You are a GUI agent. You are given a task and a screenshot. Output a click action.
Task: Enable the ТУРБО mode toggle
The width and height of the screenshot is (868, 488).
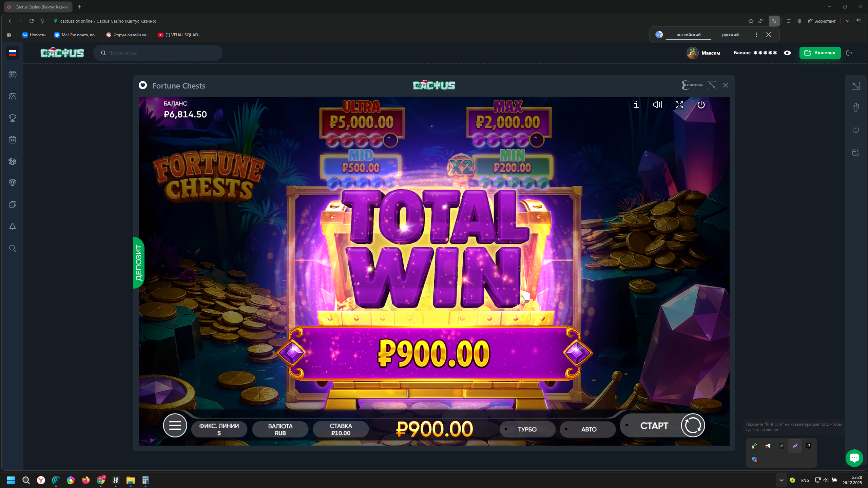pos(527,429)
